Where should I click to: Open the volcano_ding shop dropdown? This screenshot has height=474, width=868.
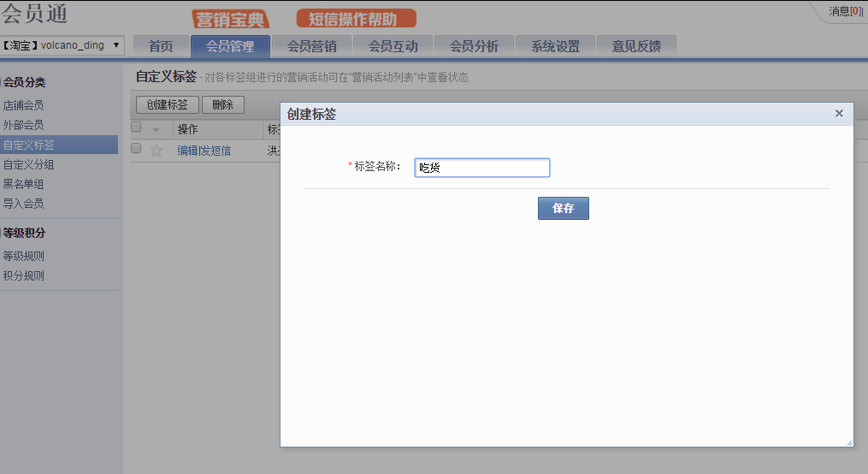62,45
